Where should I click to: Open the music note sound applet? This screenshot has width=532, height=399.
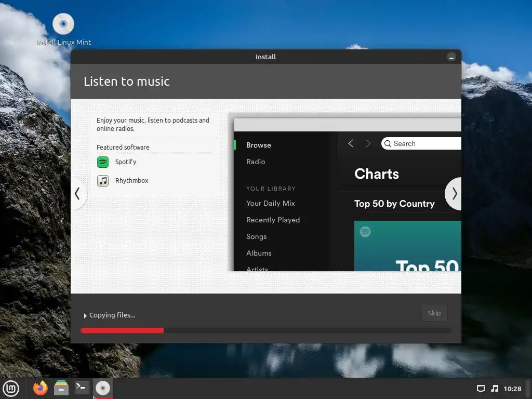tap(495, 389)
